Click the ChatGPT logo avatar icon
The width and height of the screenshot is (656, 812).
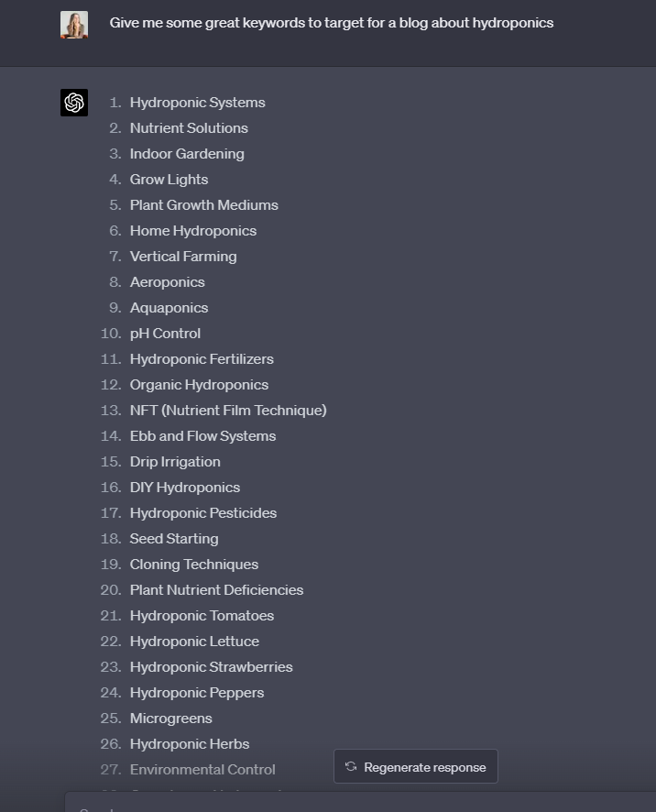(74, 103)
